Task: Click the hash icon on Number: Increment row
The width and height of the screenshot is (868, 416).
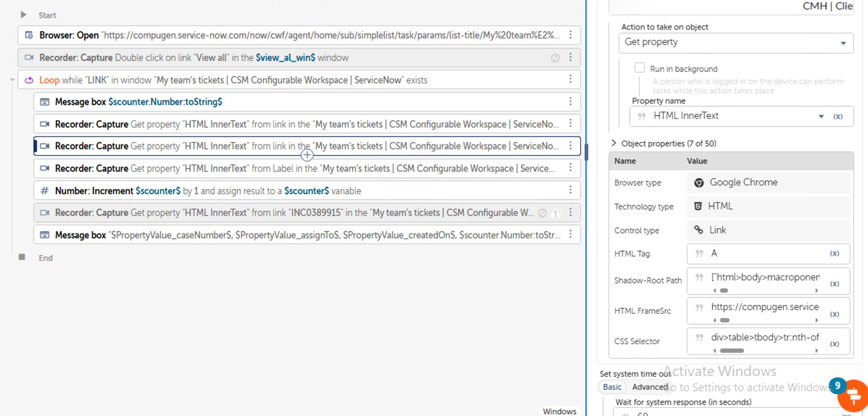Action: coord(45,191)
